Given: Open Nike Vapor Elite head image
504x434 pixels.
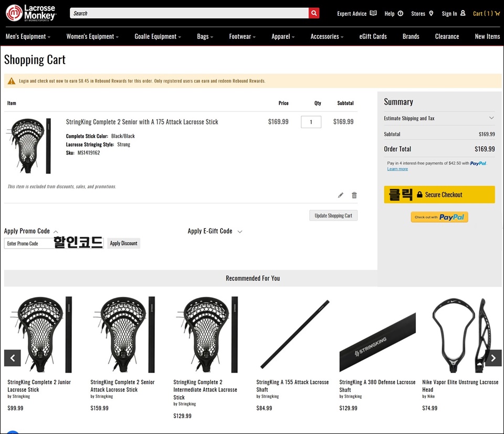Looking at the screenshot, I should pyautogui.click(x=460, y=335).
